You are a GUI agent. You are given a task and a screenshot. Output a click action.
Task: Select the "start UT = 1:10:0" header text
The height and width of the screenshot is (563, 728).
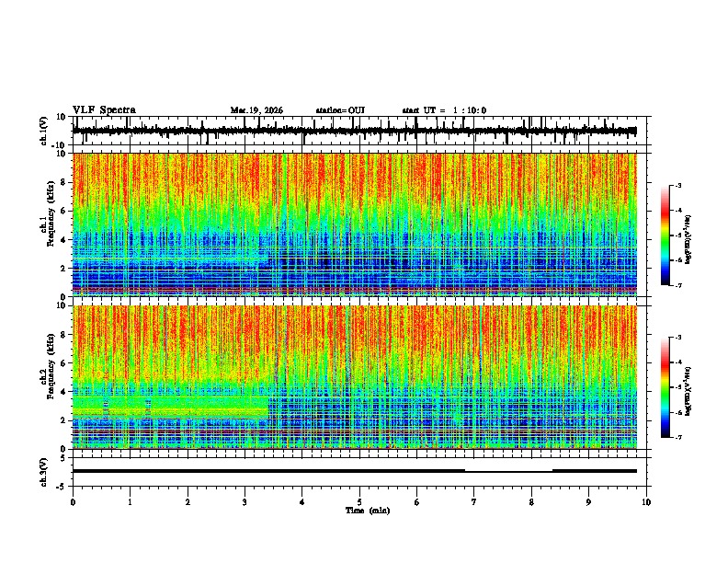[444, 110]
